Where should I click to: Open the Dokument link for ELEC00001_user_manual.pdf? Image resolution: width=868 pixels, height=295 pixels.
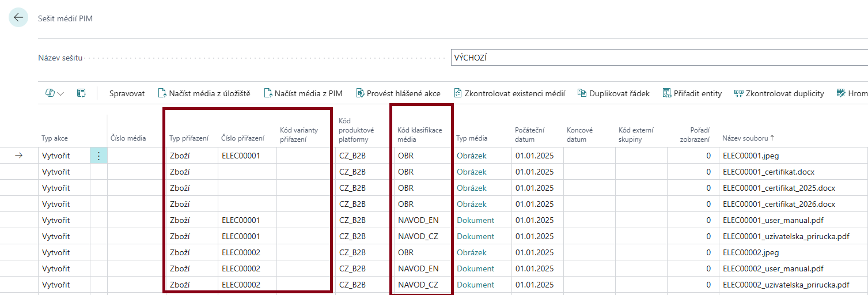tap(475, 220)
